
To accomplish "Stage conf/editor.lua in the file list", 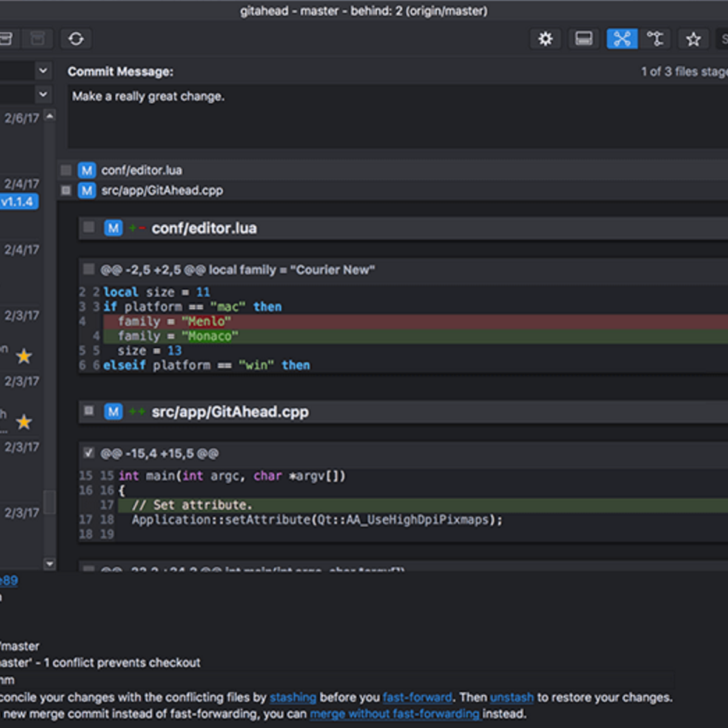I will [x=66, y=170].
